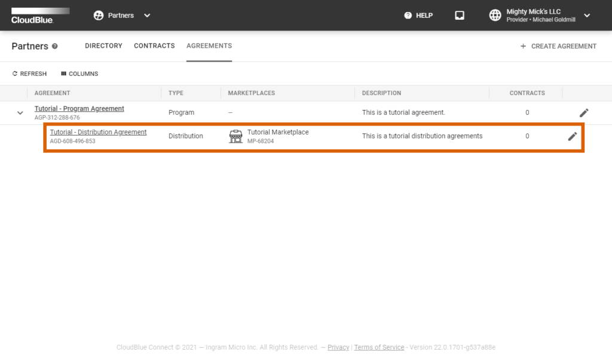Viewport: 612px width, 364px height.
Task: Click the marketplace storefront icon for Tutorial Marketplace
Action: [235, 136]
